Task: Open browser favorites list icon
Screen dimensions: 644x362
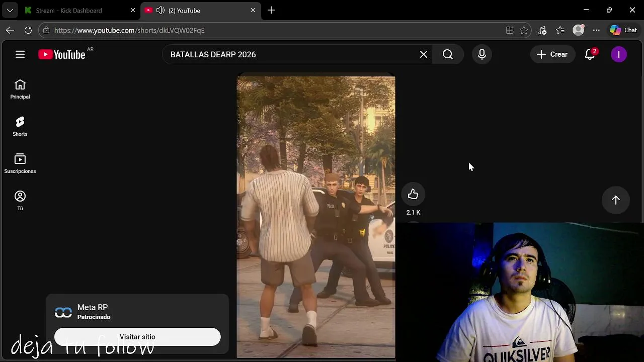Action: pyautogui.click(x=560, y=30)
